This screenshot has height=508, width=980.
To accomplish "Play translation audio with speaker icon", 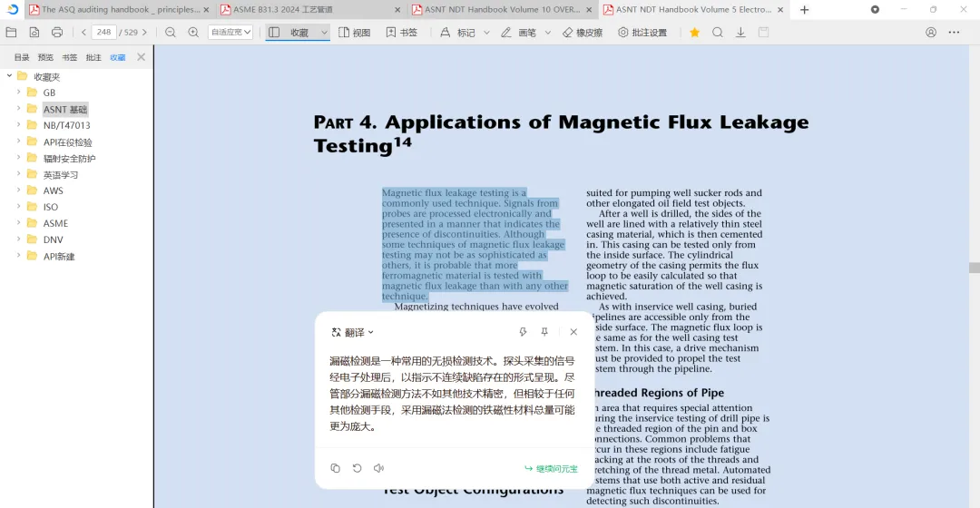I will click(x=378, y=468).
